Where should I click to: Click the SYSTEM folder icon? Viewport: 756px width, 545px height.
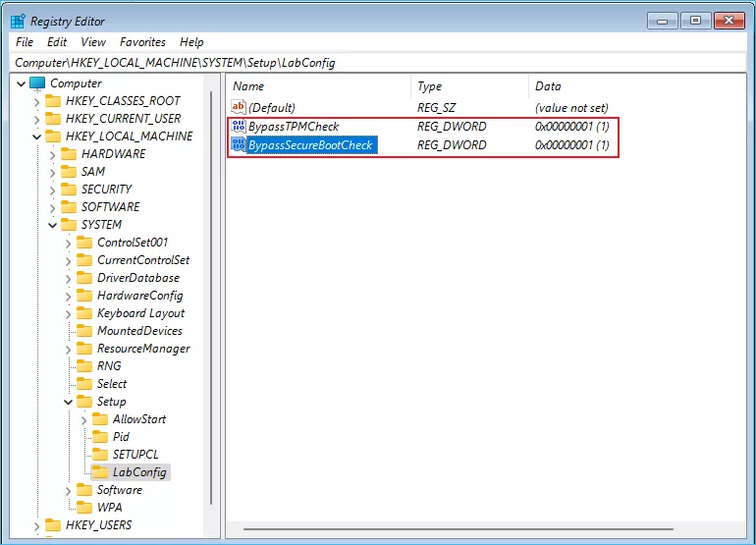69,225
